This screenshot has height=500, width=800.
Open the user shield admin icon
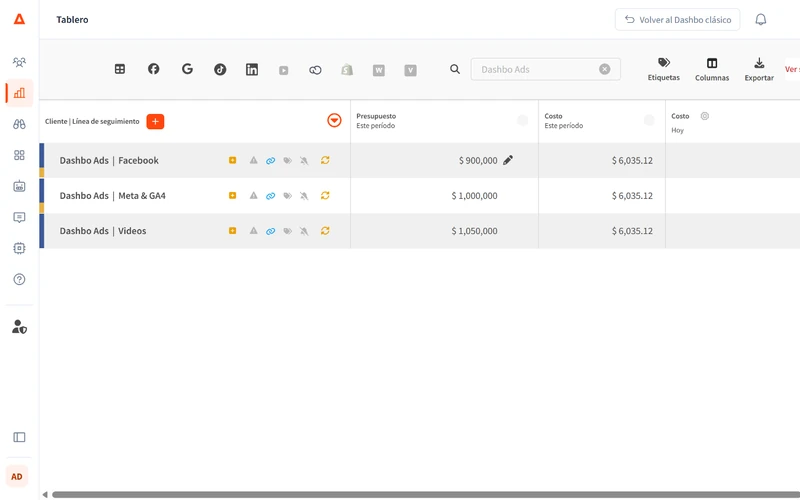pos(19,327)
